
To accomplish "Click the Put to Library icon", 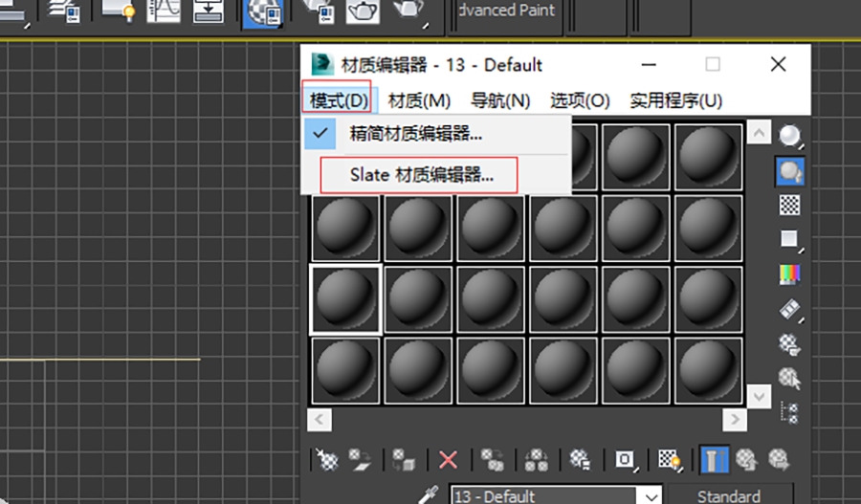I will 580,459.
